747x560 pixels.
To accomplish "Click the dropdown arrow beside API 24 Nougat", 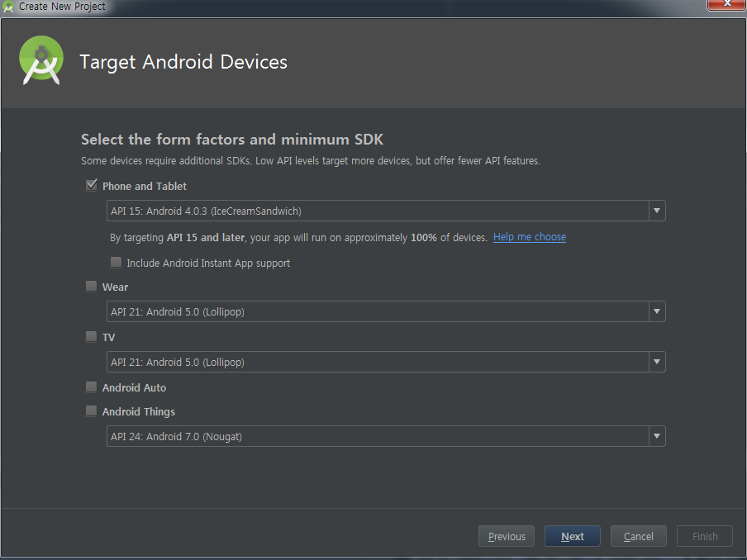I will coord(656,436).
